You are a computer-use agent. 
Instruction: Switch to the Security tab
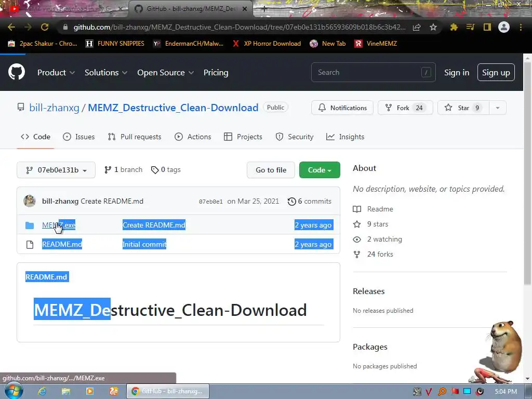pos(295,137)
